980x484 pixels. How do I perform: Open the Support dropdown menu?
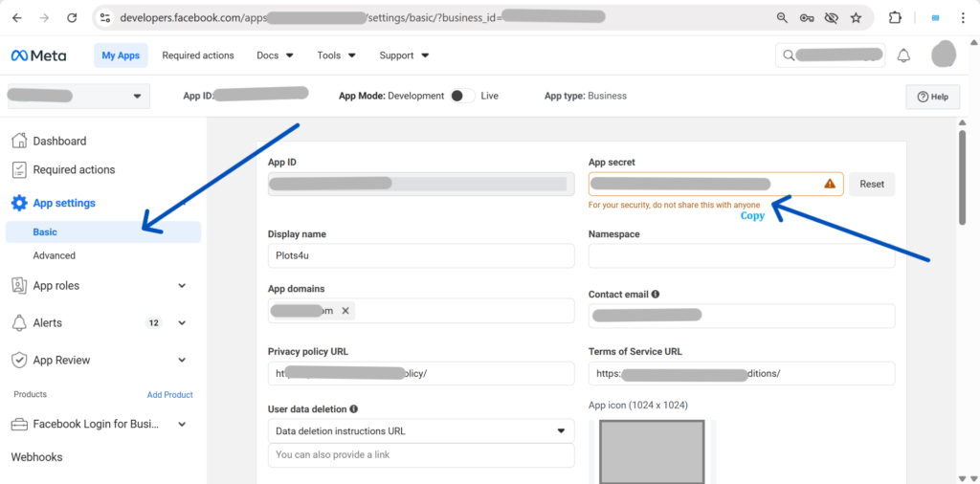click(x=405, y=55)
